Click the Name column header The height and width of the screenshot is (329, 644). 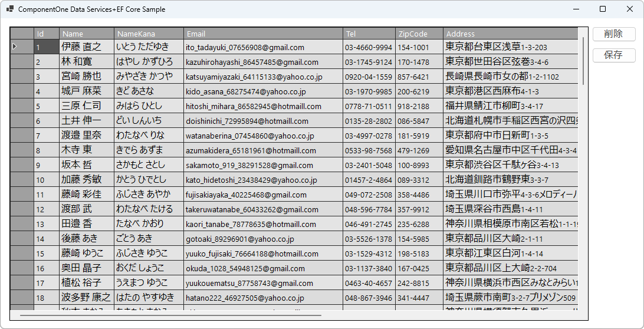[x=86, y=34]
